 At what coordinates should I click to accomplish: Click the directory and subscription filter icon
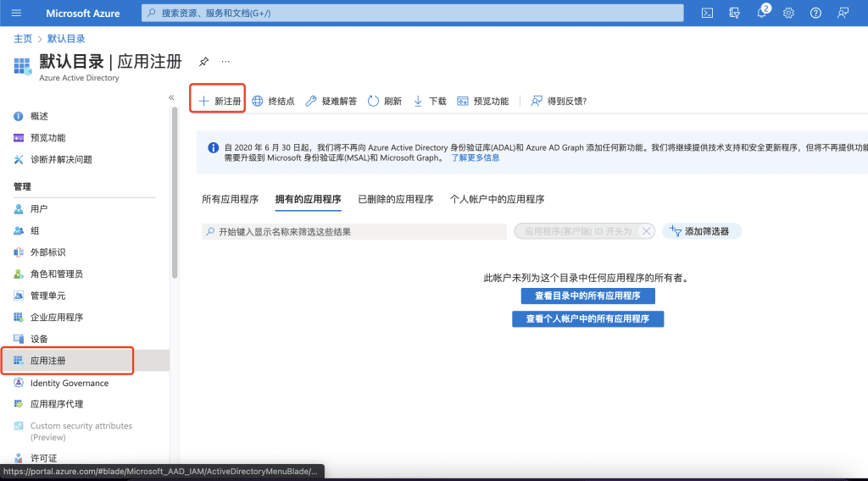pyautogui.click(x=735, y=13)
